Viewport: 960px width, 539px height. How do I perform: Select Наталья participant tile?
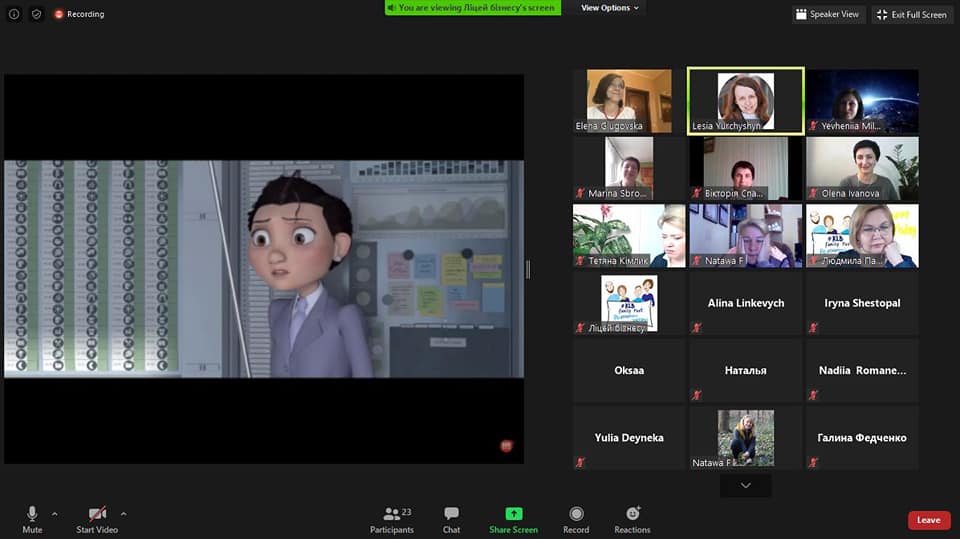click(746, 371)
